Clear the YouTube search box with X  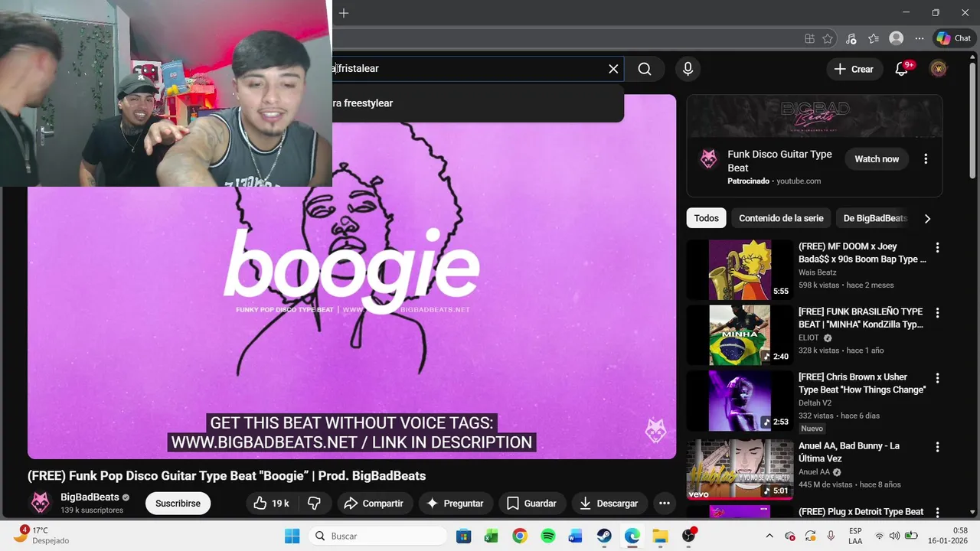(x=613, y=69)
